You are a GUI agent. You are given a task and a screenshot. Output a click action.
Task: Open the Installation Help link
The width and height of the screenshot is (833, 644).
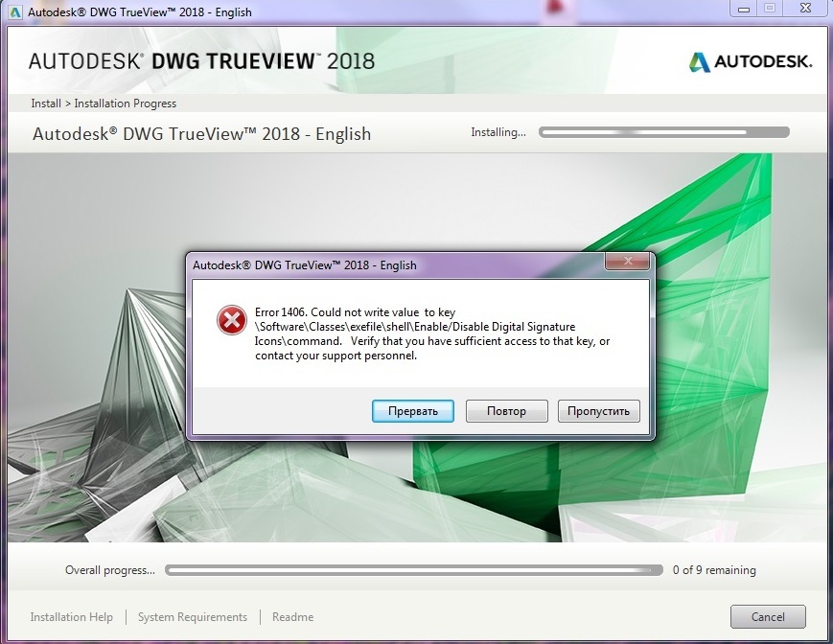71,617
